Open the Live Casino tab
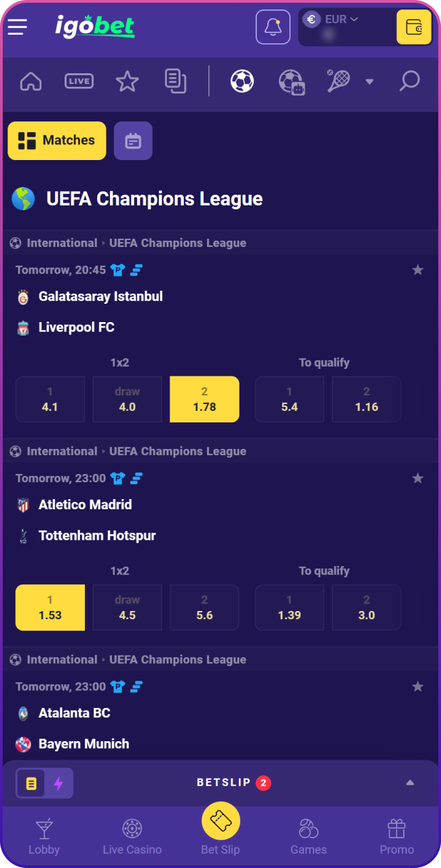 132,836
